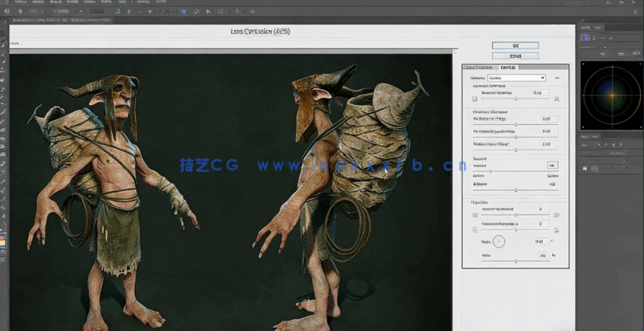The width and height of the screenshot is (644, 331).
Task: Click the pincushion distortion icon right of slider
Action: 557,98
